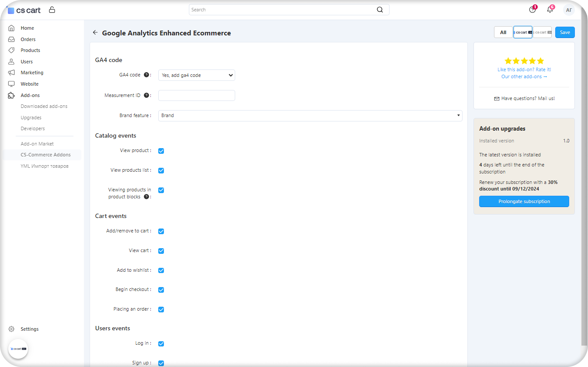Open the help center icon with badge
This screenshot has height=367, width=588.
tap(532, 10)
